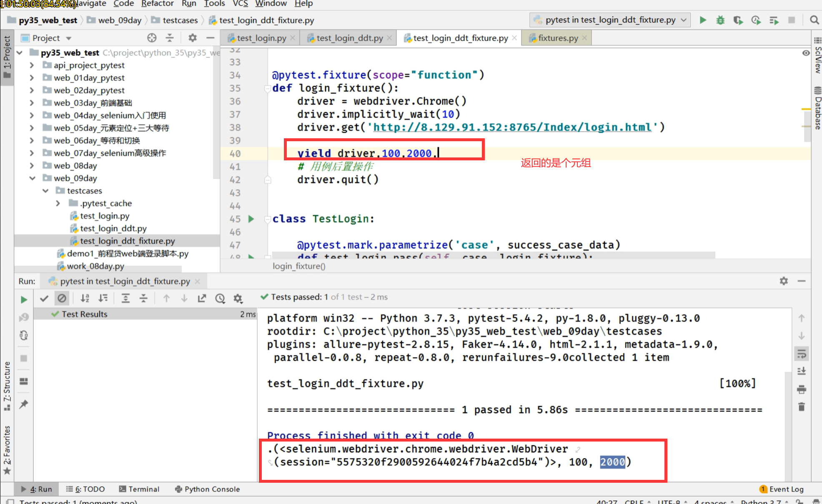Run with coverage icon

[x=738, y=20]
